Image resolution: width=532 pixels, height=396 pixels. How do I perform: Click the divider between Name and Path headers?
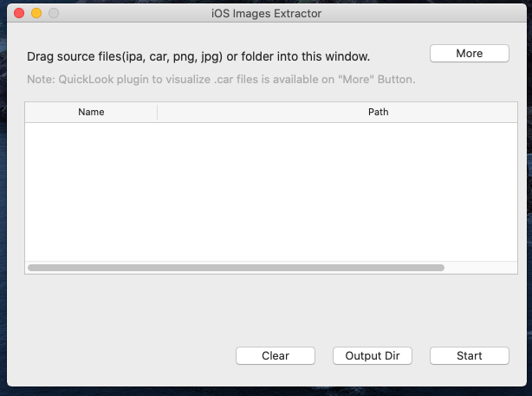coord(157,113)
